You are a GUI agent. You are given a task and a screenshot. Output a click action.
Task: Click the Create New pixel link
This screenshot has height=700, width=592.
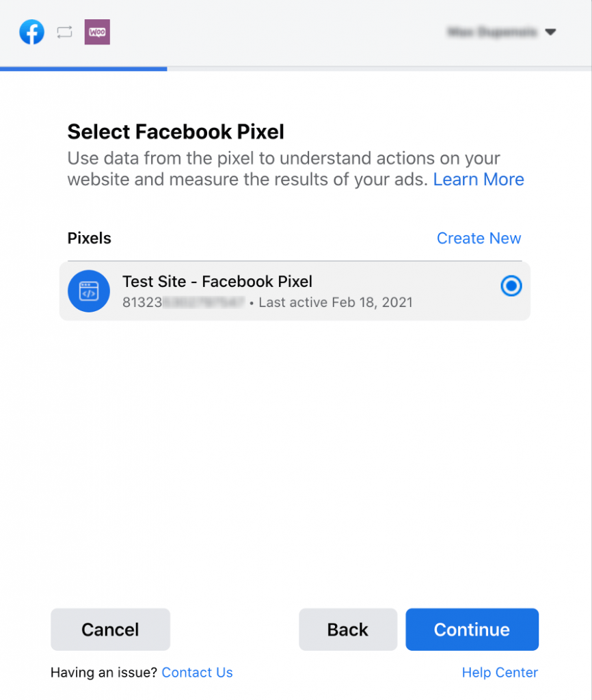pos(479,239)
